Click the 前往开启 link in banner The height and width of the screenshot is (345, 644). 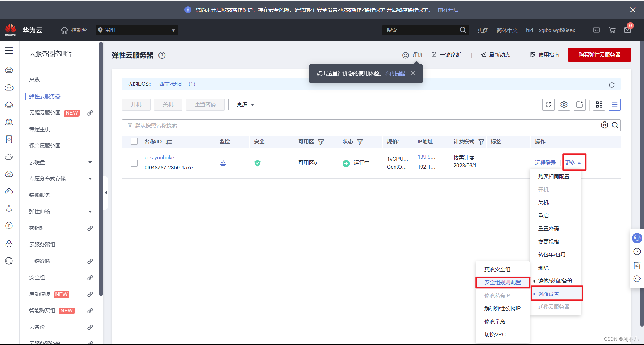tap(448, 10)
